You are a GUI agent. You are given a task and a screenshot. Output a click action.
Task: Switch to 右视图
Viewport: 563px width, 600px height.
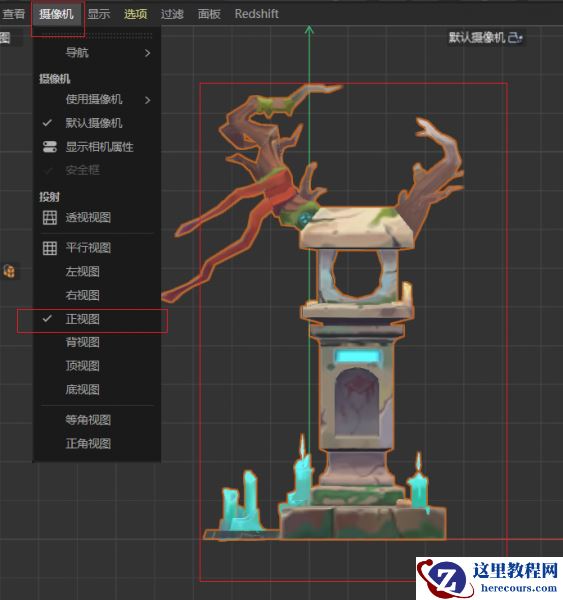pos(97,295)
